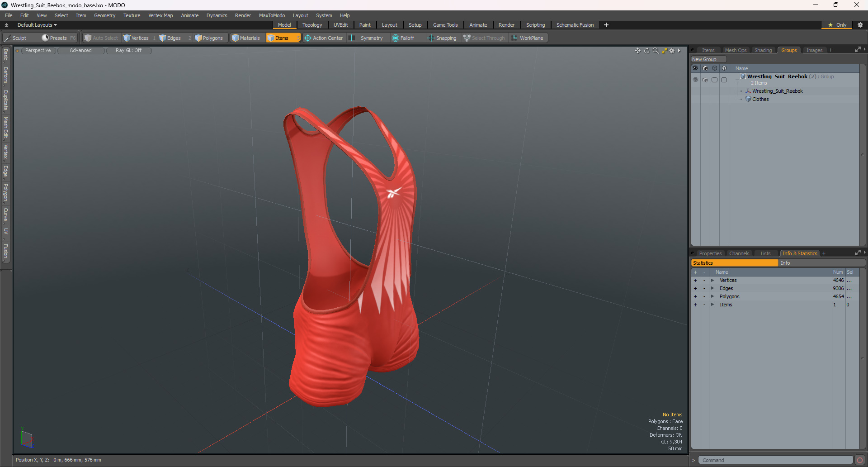The image size is (868, 467).
Task: Open the Falloff options
Action: point(403,38)
